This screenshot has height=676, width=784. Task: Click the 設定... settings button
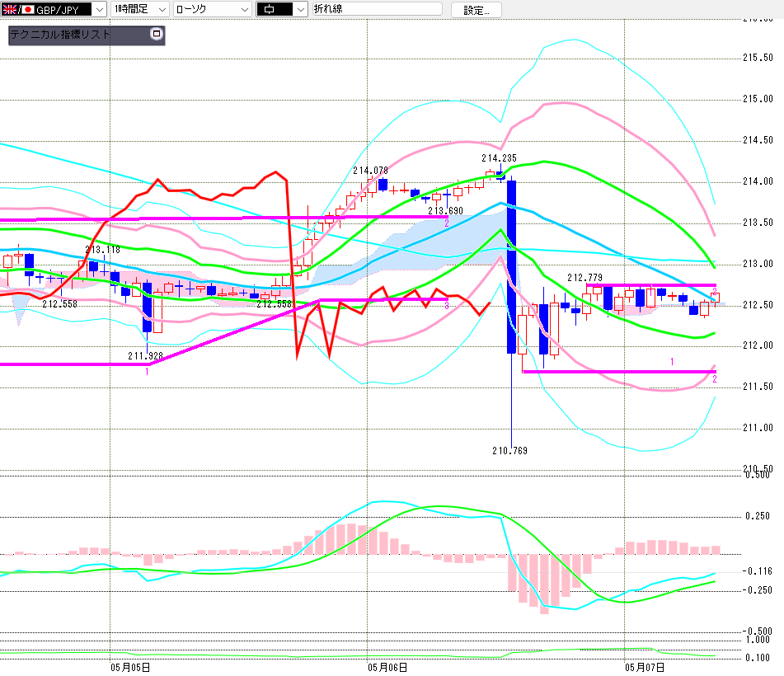point(476,10)
